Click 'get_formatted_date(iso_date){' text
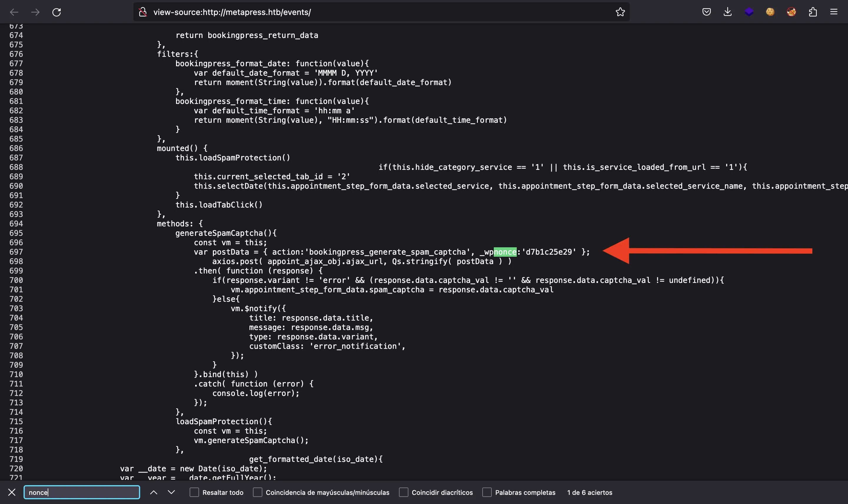Screen dimensions: 848x504 click(x=316, y=459)
